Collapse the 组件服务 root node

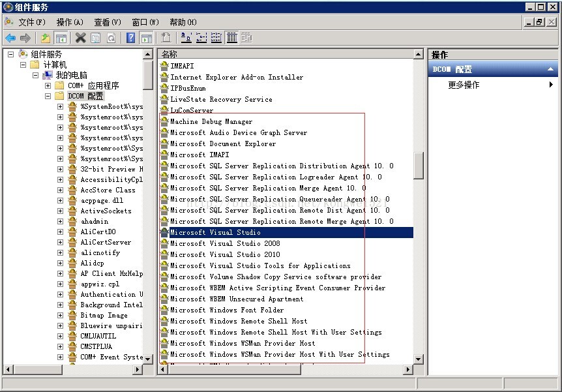click(10, 55)
